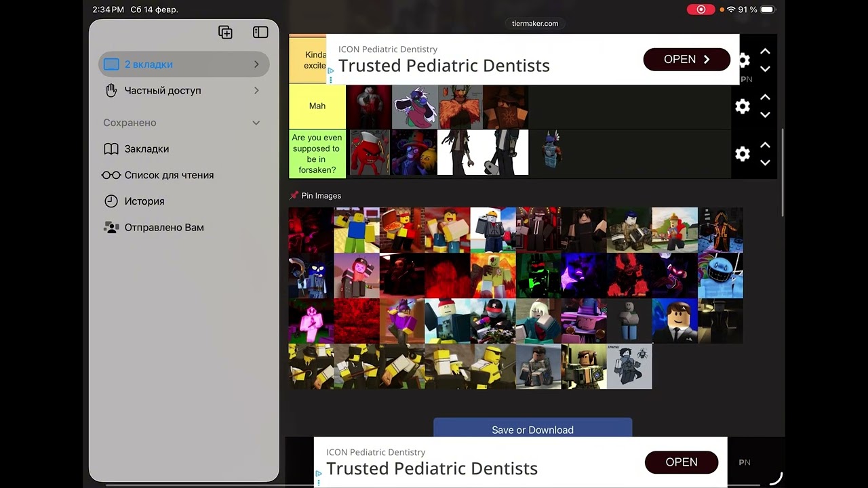Open gear for "Are you even supposed" tier

tap(743, 154)
